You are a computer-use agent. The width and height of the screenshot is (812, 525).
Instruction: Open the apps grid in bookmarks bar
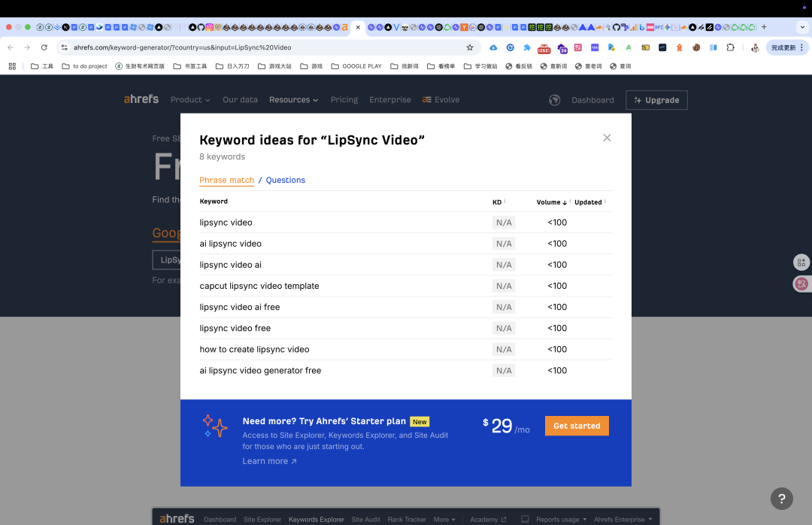[12, 66]
